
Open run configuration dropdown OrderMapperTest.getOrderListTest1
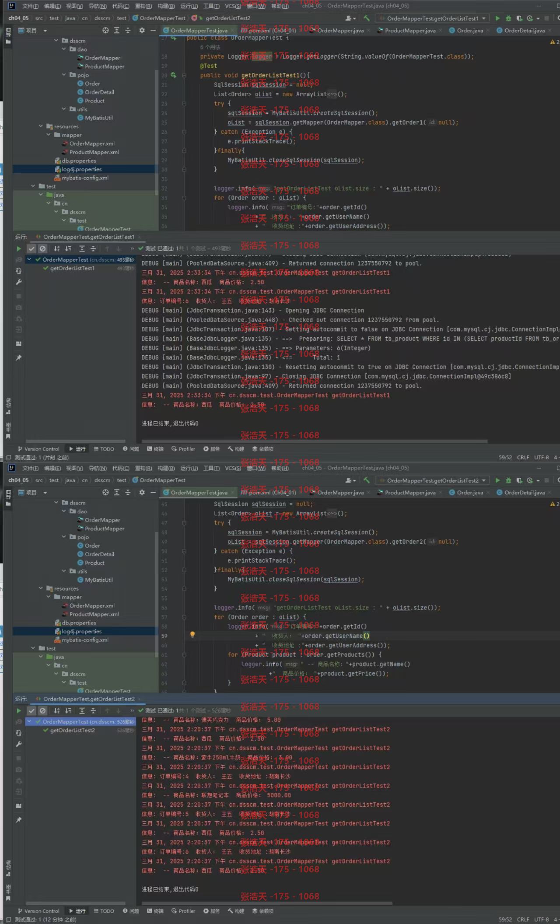(x=432, y=18)
